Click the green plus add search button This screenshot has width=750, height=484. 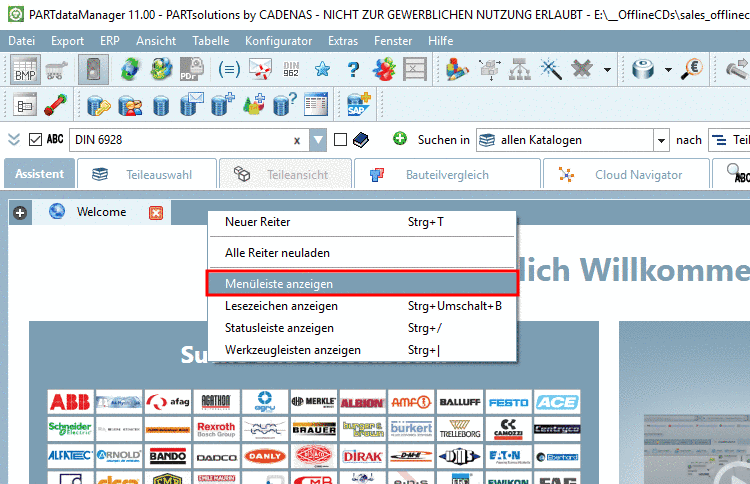400,139
